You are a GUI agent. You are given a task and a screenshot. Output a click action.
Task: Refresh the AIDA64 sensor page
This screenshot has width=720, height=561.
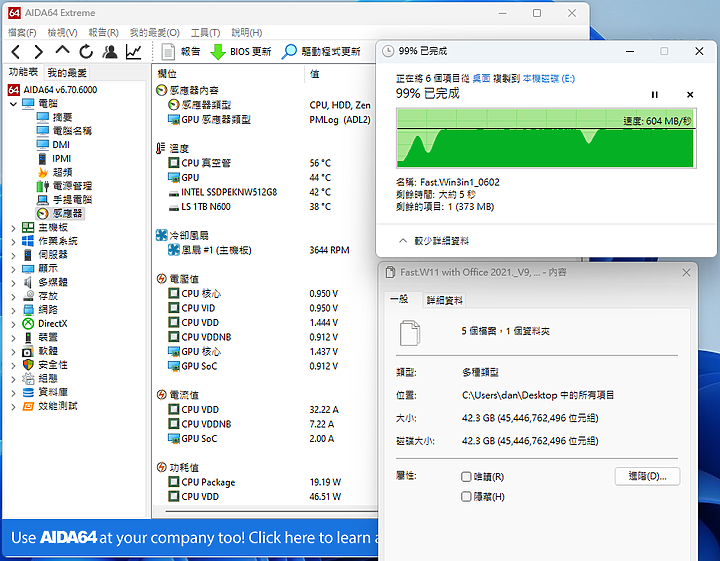click(86, 52)
